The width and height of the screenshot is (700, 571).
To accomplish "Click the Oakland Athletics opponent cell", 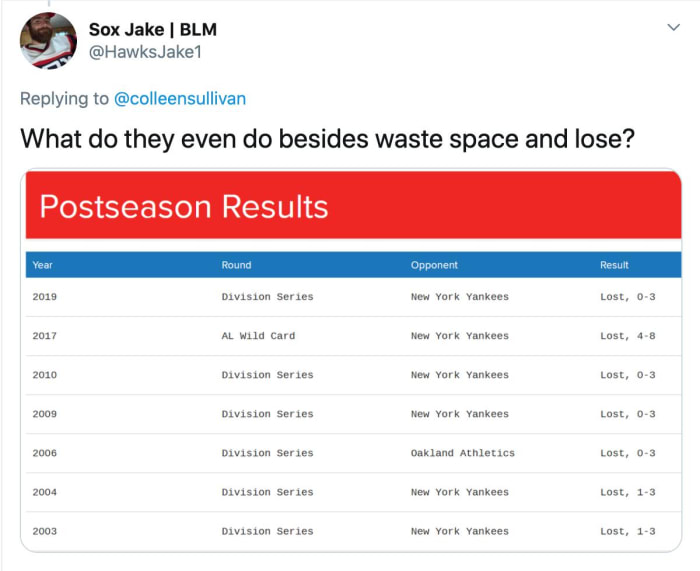I will 462,453.
